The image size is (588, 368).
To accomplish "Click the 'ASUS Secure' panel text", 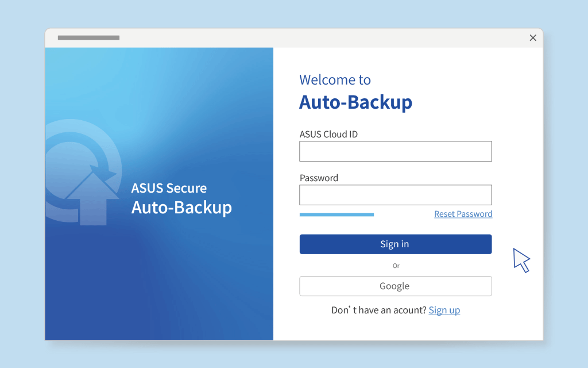I will [x=169, y=188].
